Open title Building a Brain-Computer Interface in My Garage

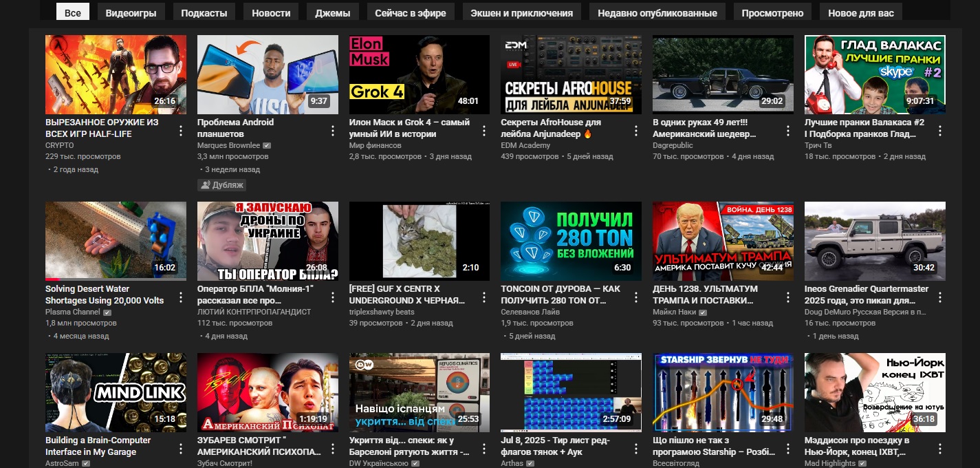pyautogui.click(x=98, y=446)
